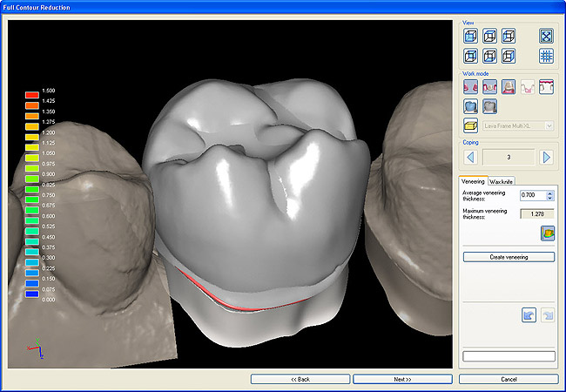Toggle the grid display icon

[547, 56]
